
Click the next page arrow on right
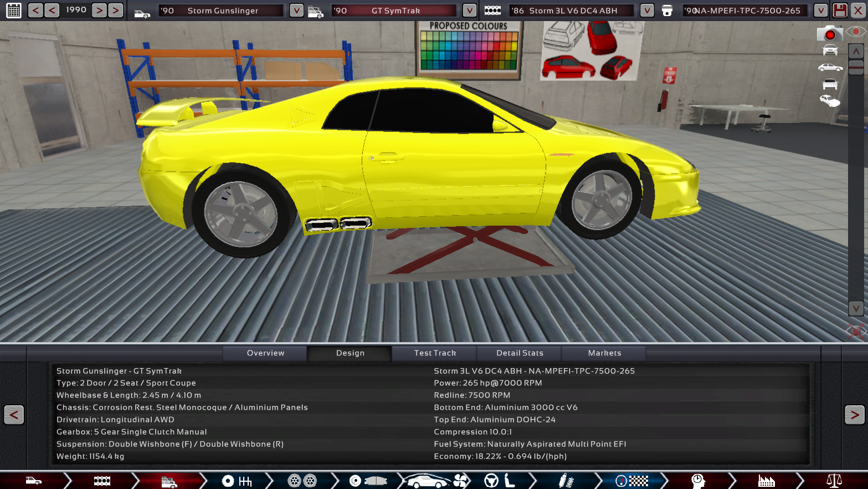pos(854,415)
